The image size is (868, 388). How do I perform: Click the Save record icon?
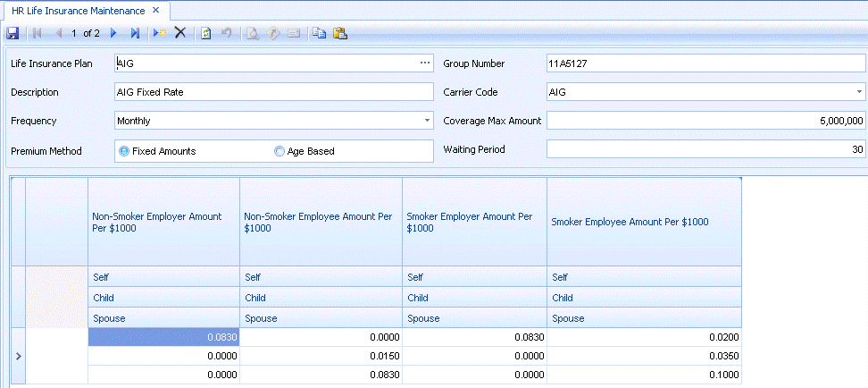pos(13,33)
